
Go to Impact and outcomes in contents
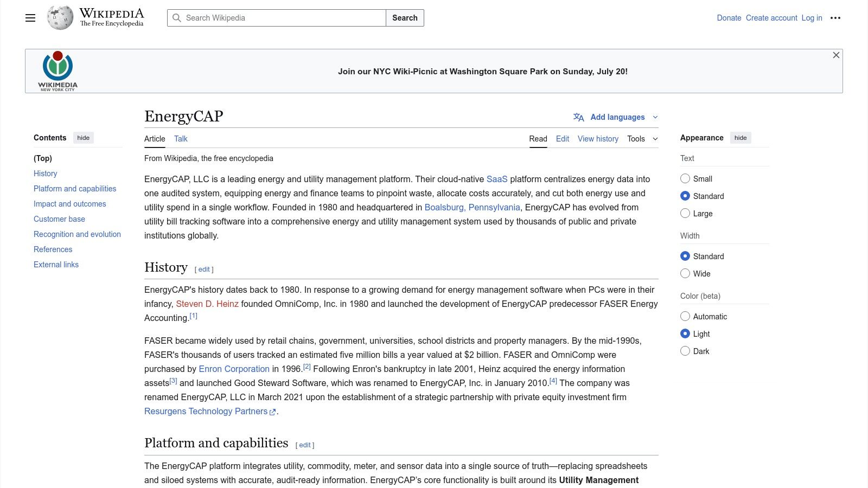[x=70, y=204]
